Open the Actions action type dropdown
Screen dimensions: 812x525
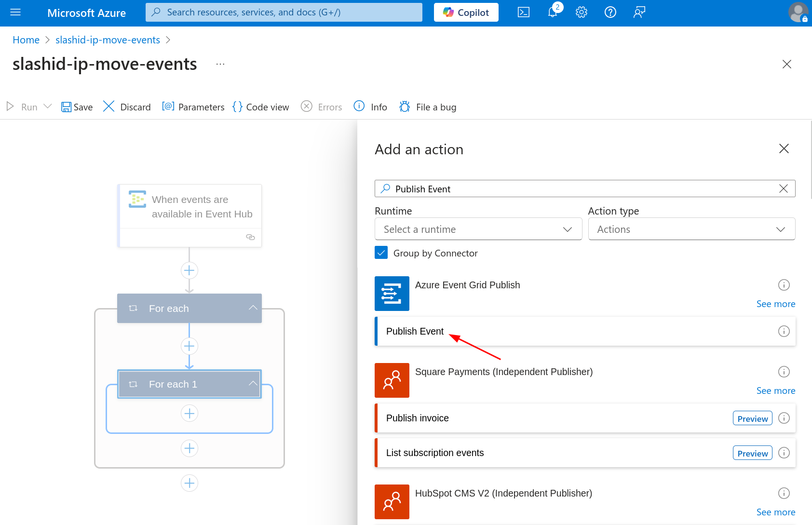[691, 229]
